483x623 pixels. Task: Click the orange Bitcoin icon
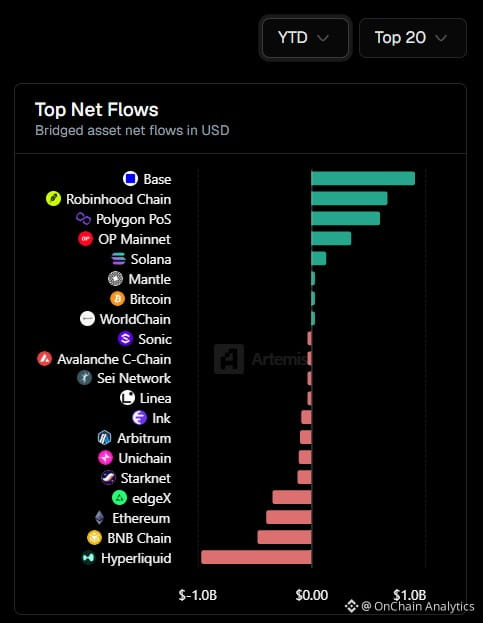[x=117, y=299]
